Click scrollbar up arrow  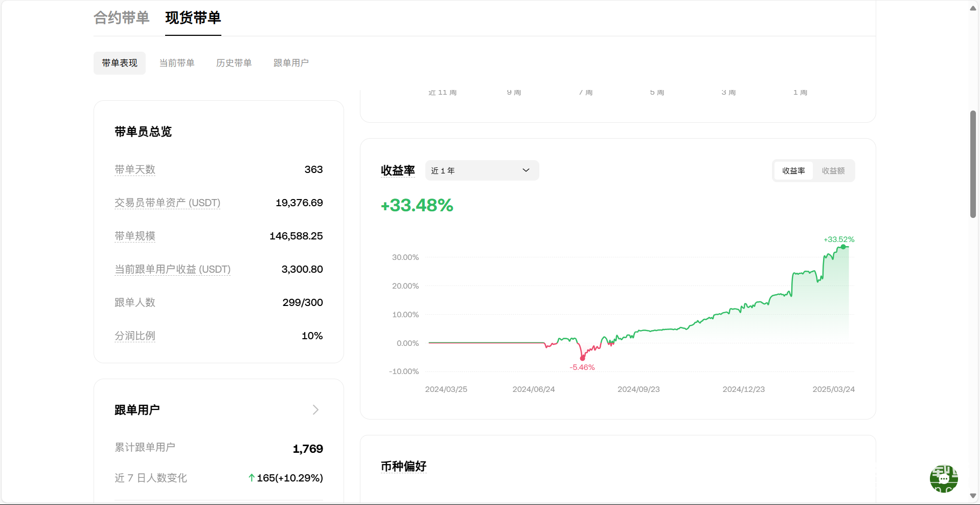(x=973, y=8)
